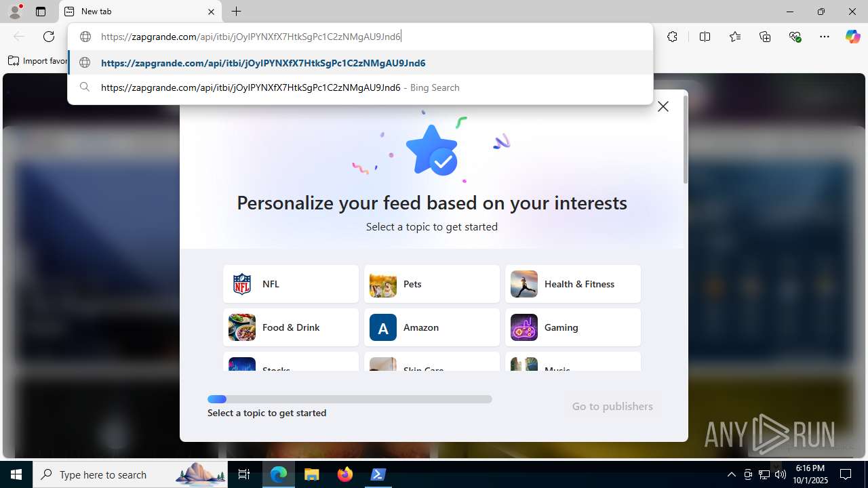This screenshot has height=488, width=868.
Task: Select the Health & Fitness topic
Action: pos(573,284)
